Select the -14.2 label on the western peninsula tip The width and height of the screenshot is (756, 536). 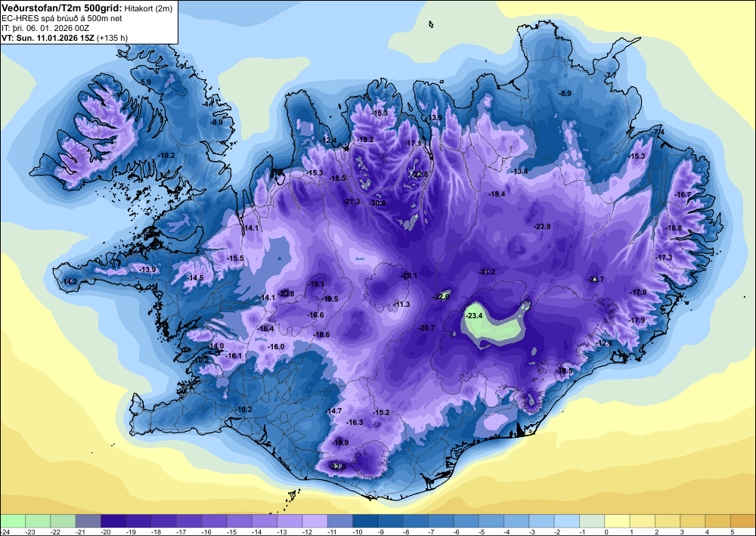point(70,281)
